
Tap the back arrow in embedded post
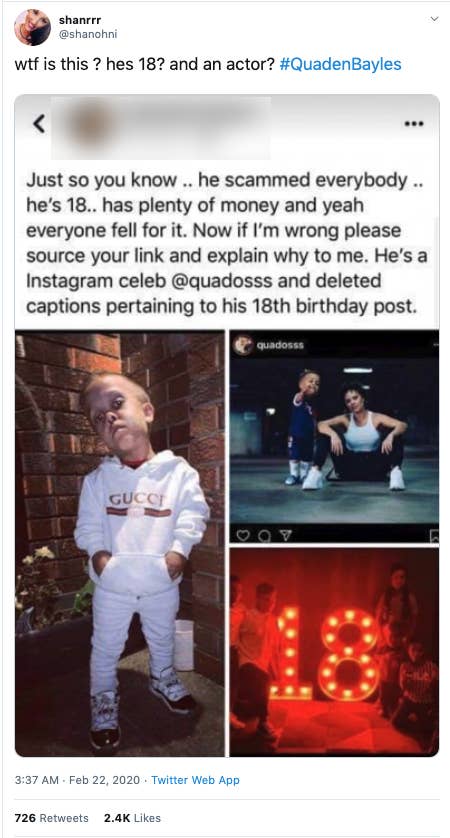click(38, 123)
